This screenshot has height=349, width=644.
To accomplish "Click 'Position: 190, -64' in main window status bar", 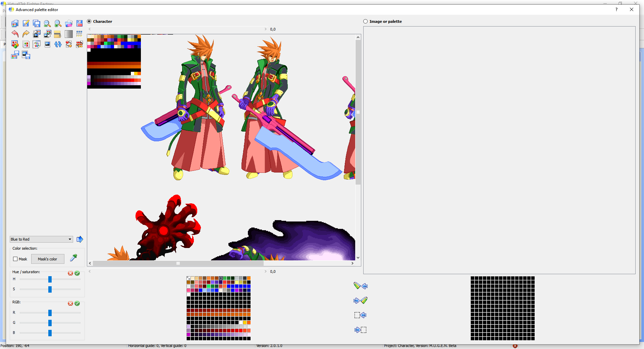I will click(x=15, y=346).
